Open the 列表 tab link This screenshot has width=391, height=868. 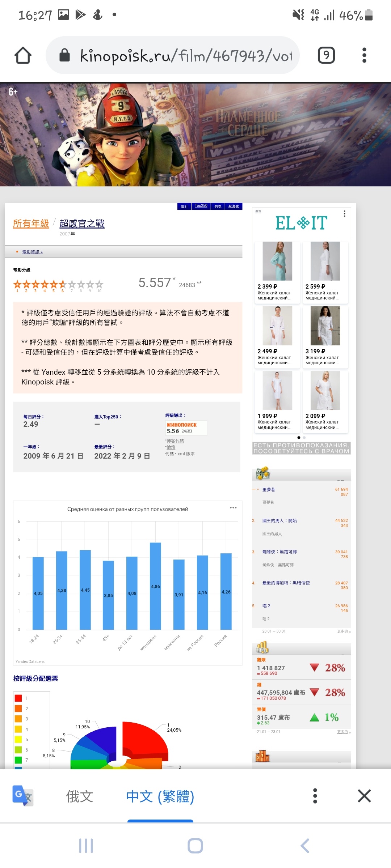click(218, 206)
